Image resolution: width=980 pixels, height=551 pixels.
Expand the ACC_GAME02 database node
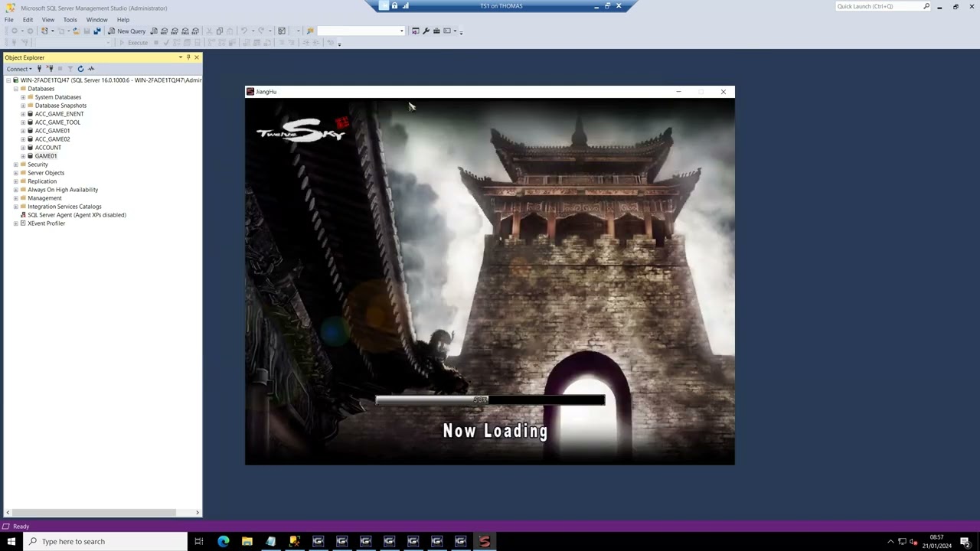[x=23, y=139]
